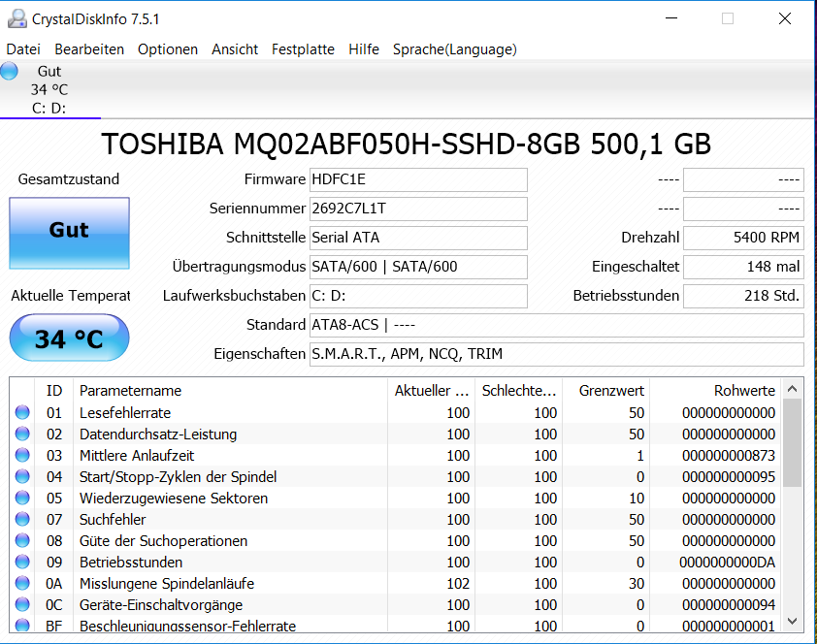Click the status orb for Wiederzugewiesene Sektoren row

pos(22,498)
